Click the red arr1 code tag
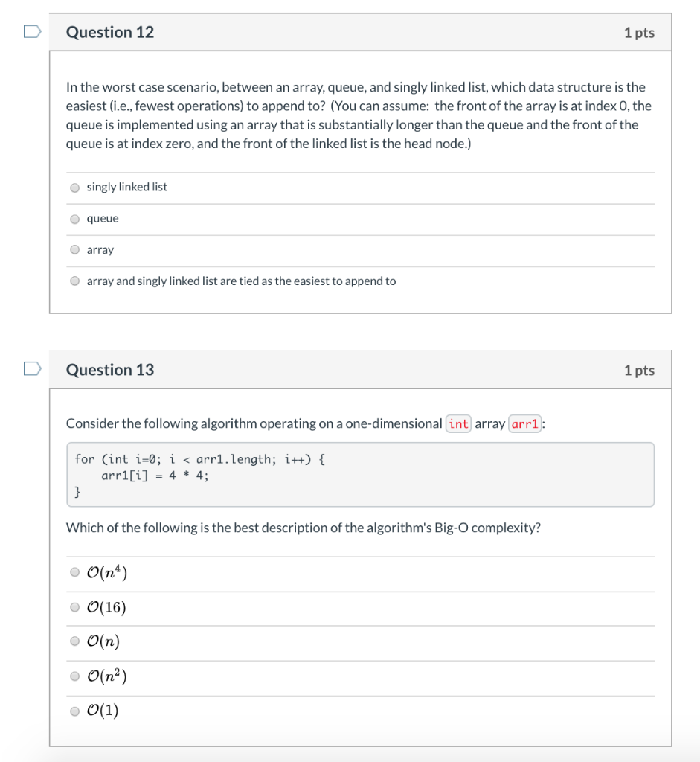The image size is (700, 762). click(524, 423)
